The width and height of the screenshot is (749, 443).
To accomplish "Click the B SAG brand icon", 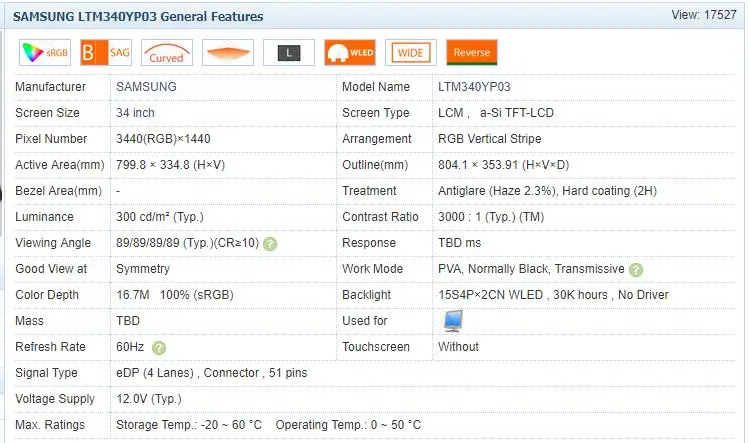I will [x=106, y=53].
